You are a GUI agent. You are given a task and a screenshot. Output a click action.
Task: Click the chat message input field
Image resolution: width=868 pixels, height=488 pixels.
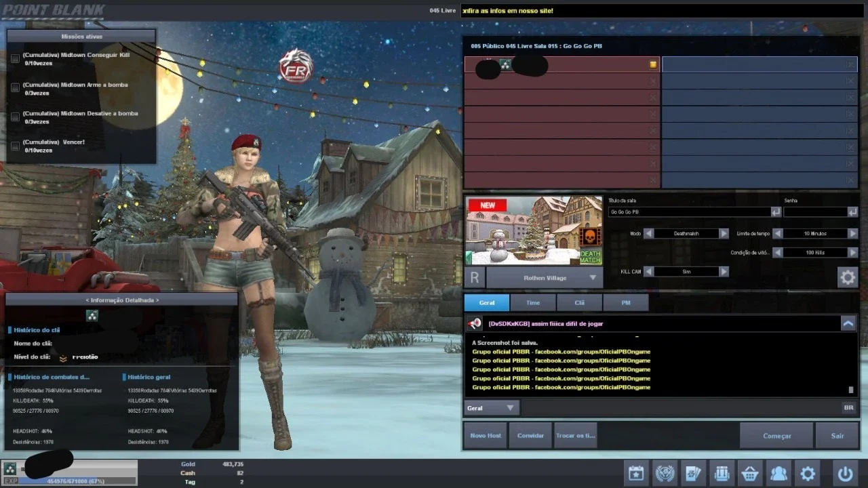tap(681, 407)
